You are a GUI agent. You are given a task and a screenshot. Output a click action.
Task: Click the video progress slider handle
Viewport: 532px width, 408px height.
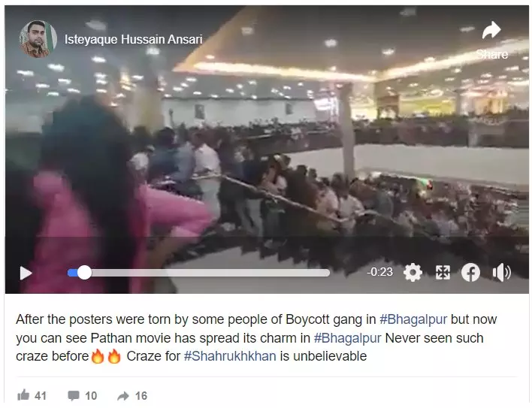(84, 273)
